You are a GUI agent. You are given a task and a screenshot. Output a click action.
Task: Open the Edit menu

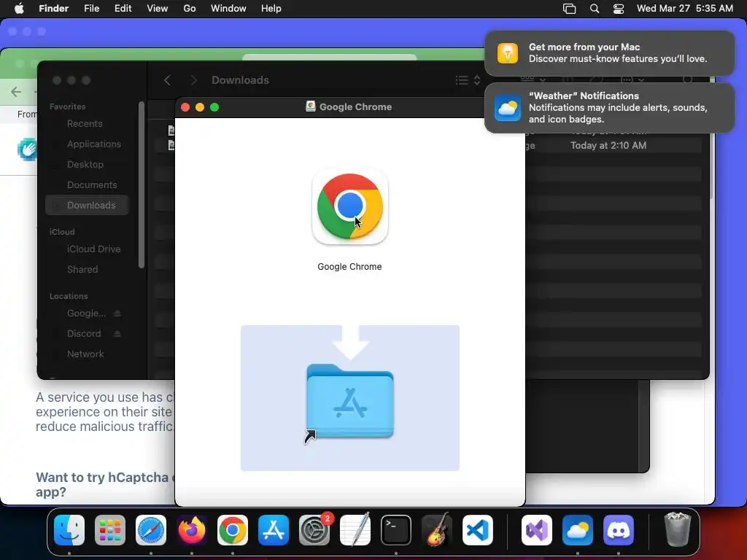point(123,9)
